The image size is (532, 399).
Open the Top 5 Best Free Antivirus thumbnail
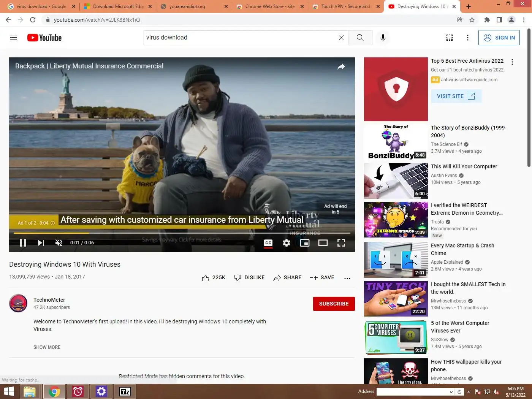coord(396,89)
